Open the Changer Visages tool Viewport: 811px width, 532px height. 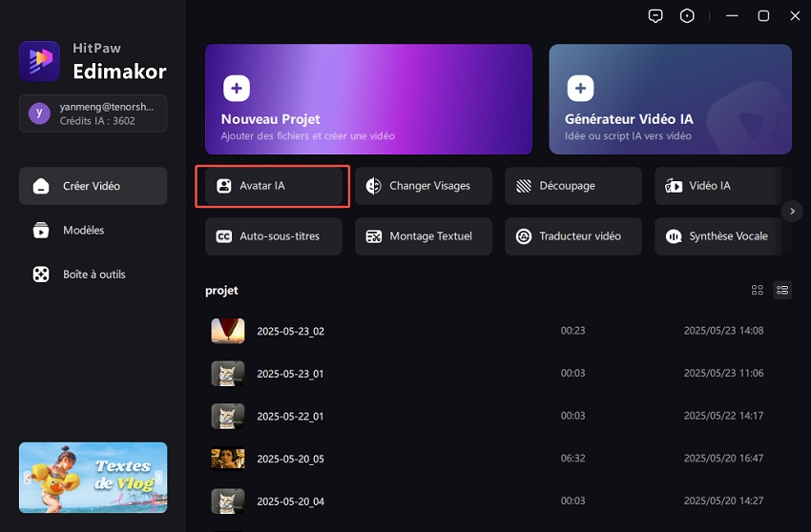tap(424, 186)
